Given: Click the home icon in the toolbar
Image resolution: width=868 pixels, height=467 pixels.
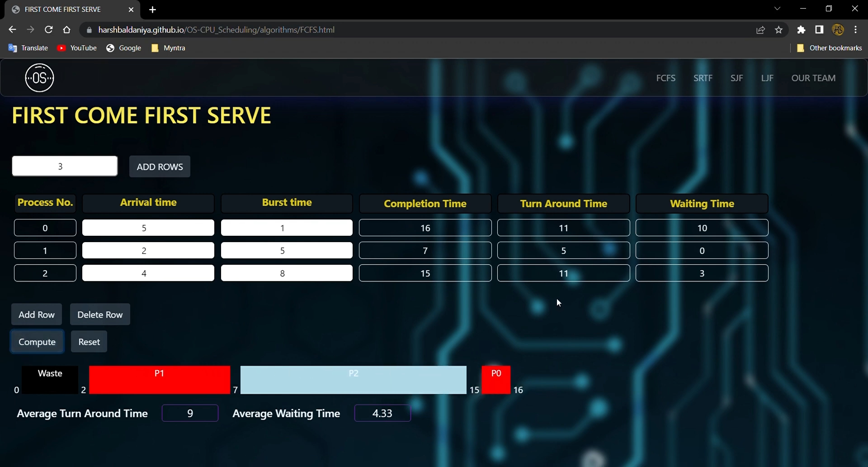Looking at the screenshot, I should (x=66, y=29).
